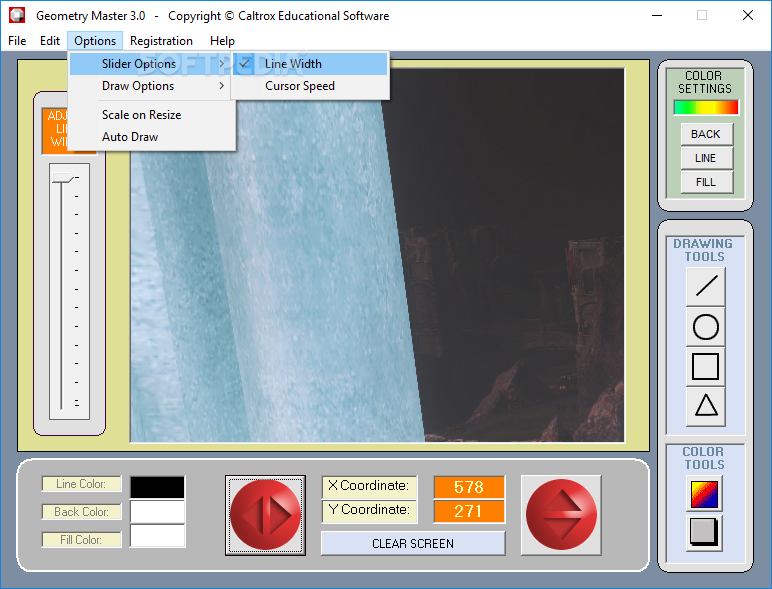Click the X Coordinate label
The image size is (772, 589).
pyautogui.click(x=369, y=486)
